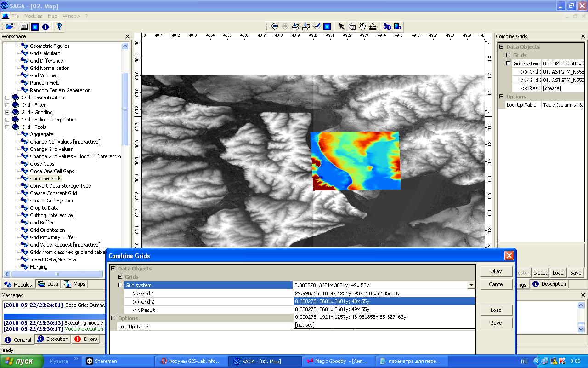Switch to the Errors messages tab
Viewport: 588px width, 368px height.
pos(86,339)
